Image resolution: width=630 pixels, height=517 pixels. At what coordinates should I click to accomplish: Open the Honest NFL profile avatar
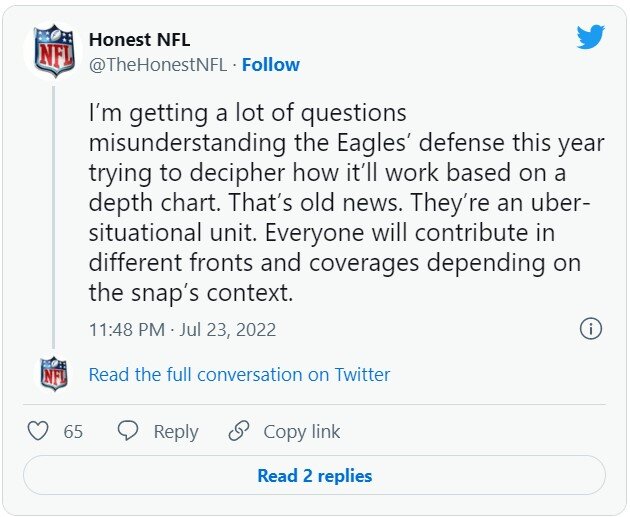coord(51,52)
